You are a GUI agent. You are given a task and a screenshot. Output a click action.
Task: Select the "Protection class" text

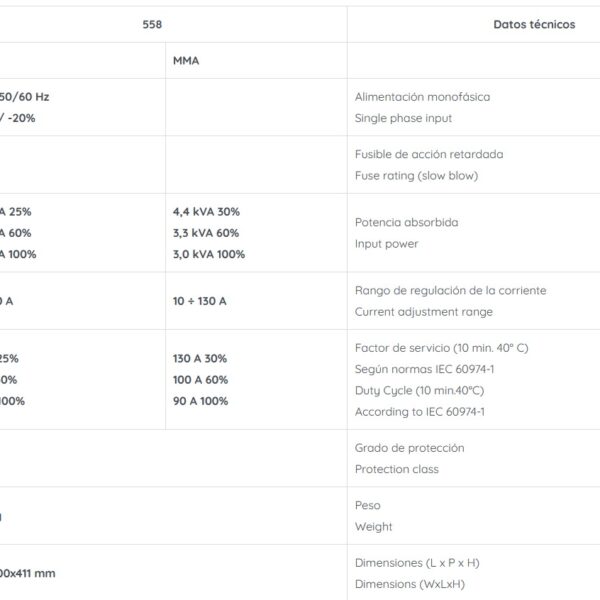point(397,469)
